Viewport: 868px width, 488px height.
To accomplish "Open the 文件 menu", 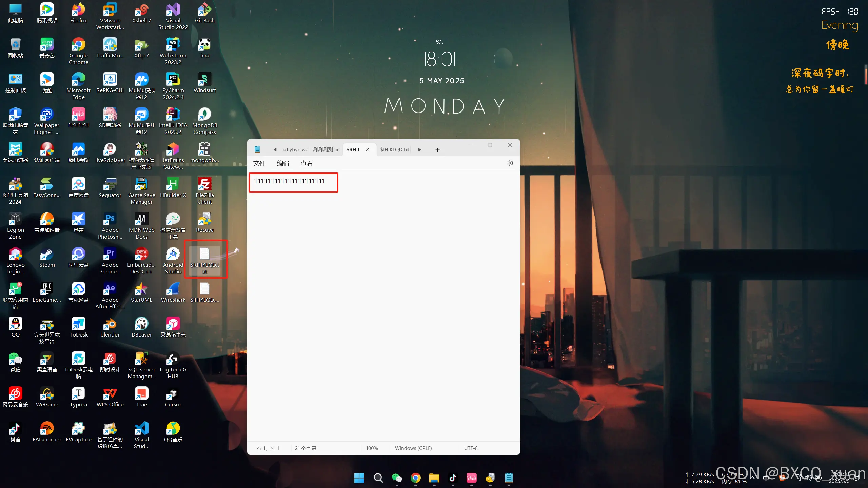I will (x=259, y=164).
